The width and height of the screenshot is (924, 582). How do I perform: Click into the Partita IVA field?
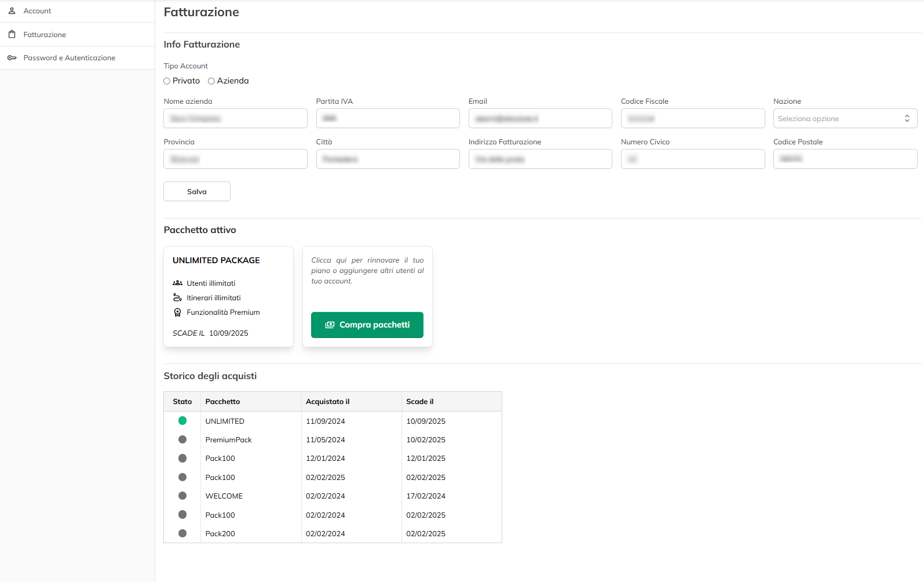[x=388, y=118]
